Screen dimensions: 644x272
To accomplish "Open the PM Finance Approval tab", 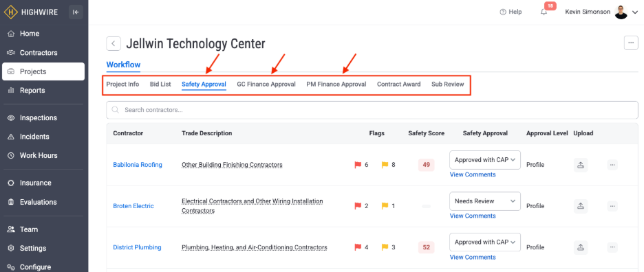I will pyautogui.click(x=336, y=84).
